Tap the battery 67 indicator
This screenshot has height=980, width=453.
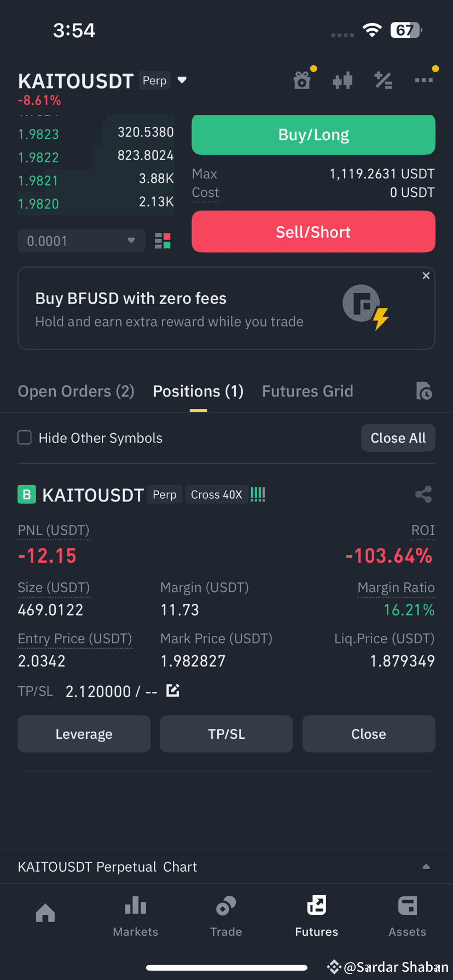click(406, 30)
